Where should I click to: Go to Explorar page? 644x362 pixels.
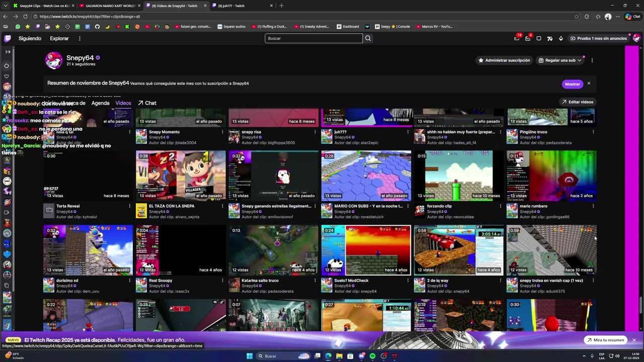pos(59,38)
